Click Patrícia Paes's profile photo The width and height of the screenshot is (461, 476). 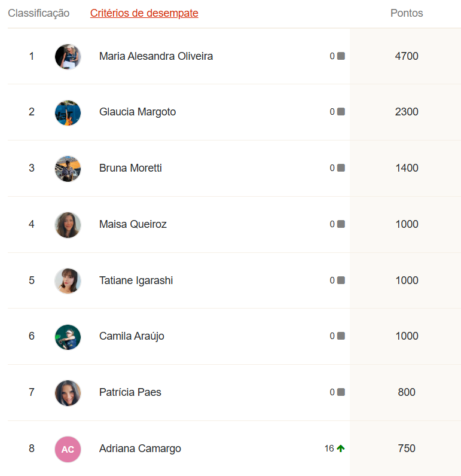(x=68, y=393)
